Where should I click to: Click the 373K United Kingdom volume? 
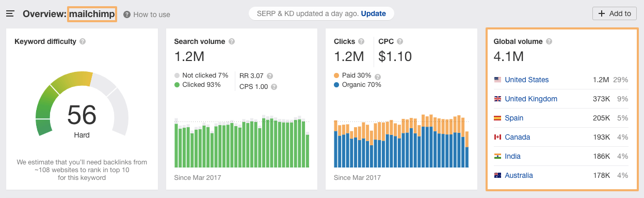[x=601, y=99]
